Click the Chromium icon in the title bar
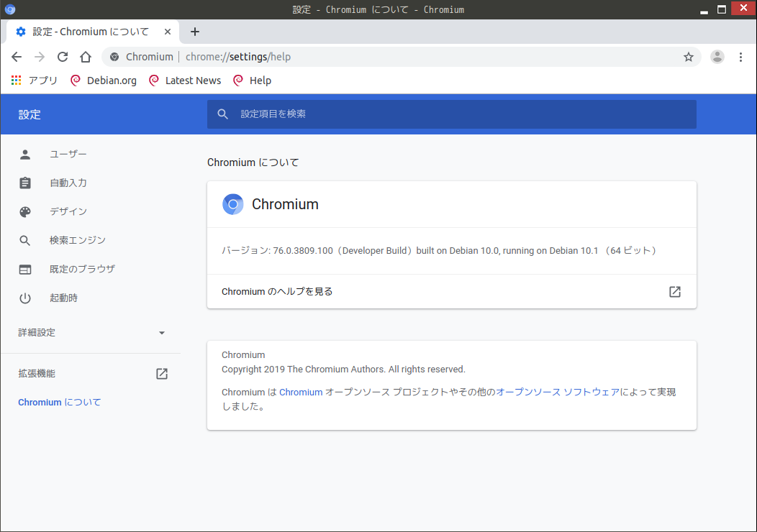 (9, 9)
